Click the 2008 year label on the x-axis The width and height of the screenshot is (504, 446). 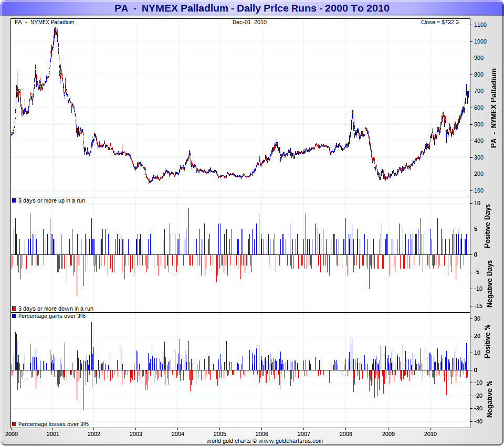click(346, 434)
